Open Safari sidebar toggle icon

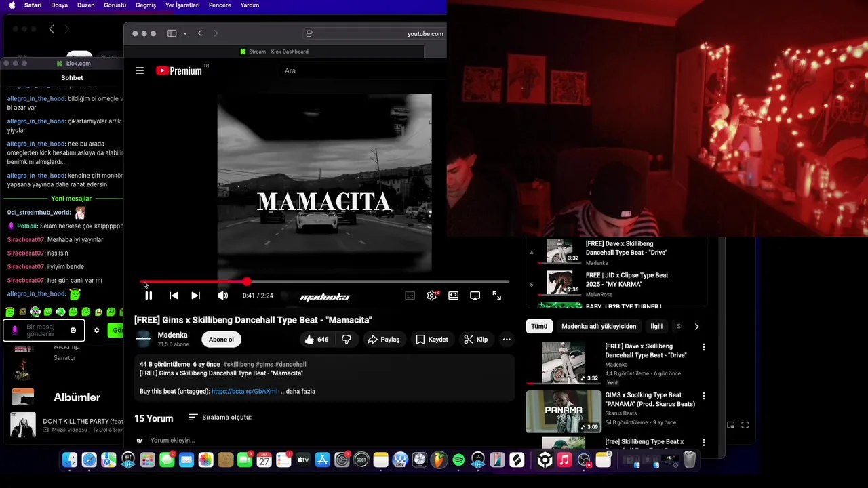(172, 33)
